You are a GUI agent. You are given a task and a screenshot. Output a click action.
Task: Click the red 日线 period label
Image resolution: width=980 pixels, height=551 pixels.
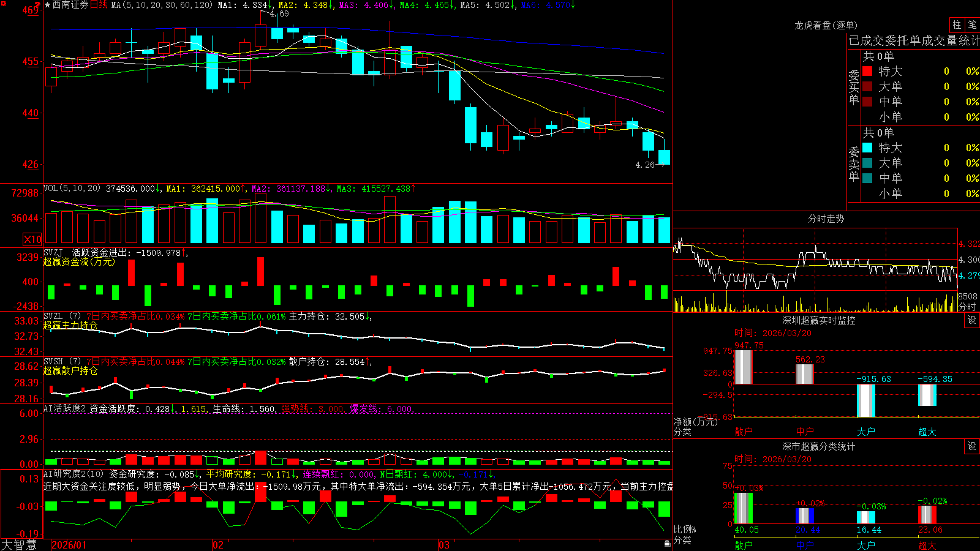99,5
